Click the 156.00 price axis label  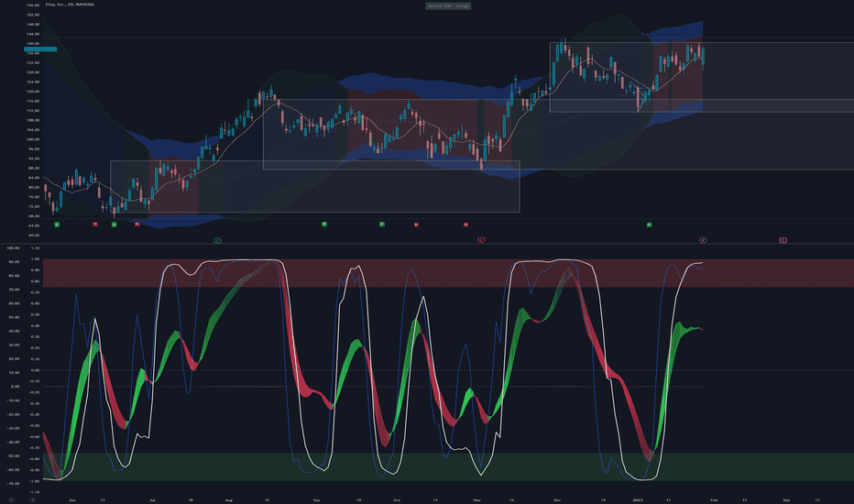coord(33,5)
